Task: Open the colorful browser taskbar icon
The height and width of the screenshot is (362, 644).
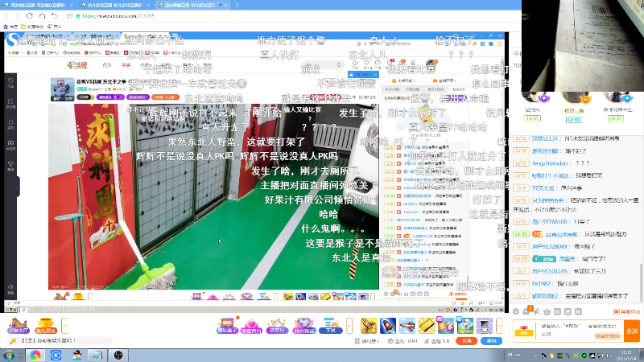Action: click(35, 355)
